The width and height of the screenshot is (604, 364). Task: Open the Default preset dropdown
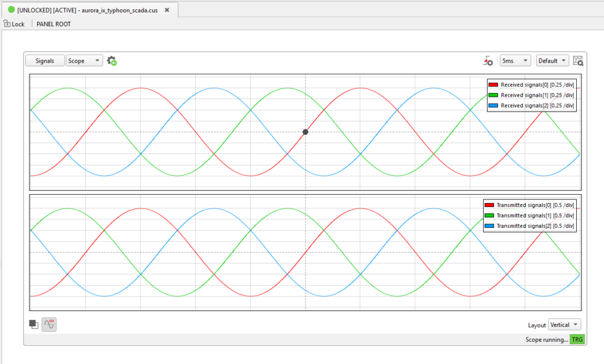click(552, 61)
